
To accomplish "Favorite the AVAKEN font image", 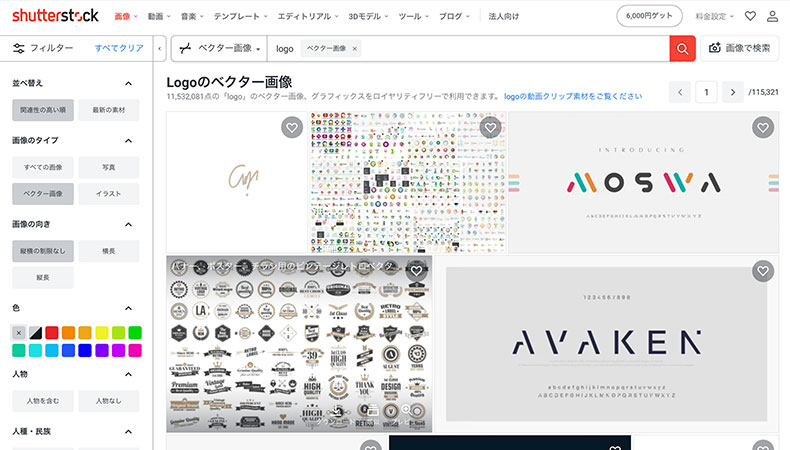I will 763,271.
